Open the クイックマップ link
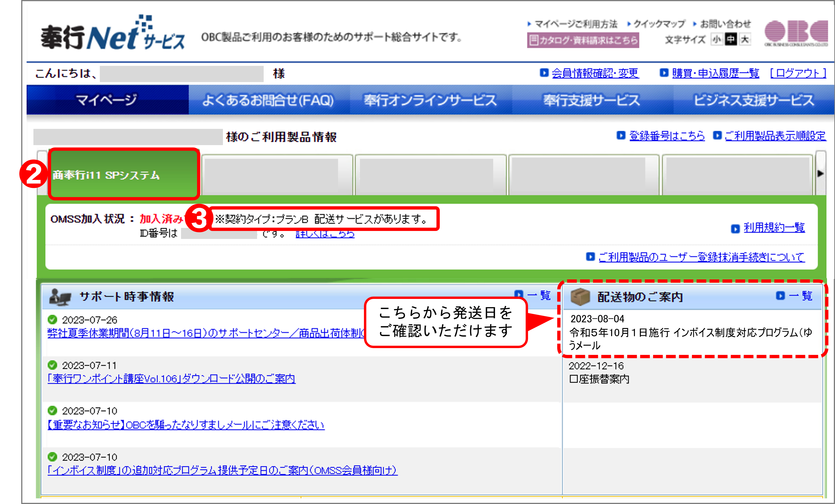The height and width of the screenshot is (504, 835). coord(659,24)
